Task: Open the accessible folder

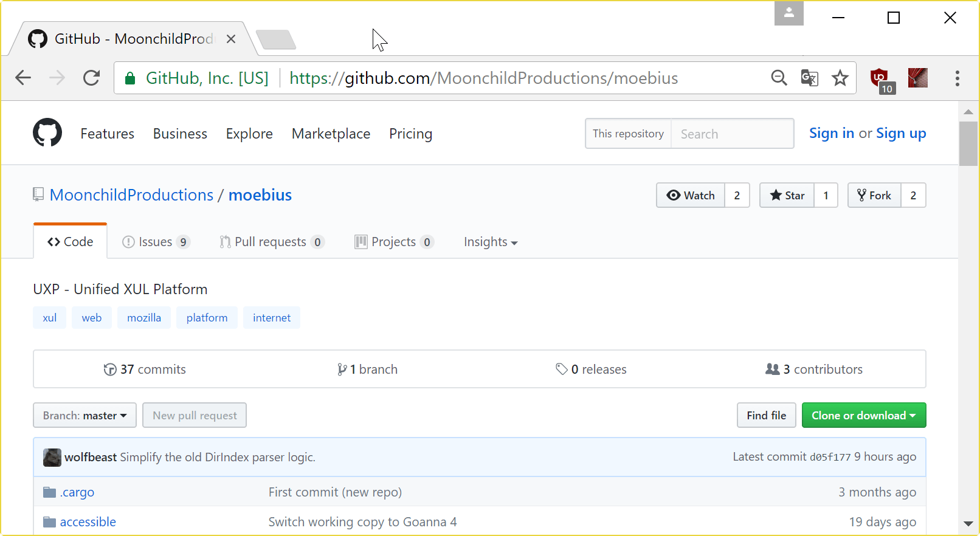Action: click(88, 522)
